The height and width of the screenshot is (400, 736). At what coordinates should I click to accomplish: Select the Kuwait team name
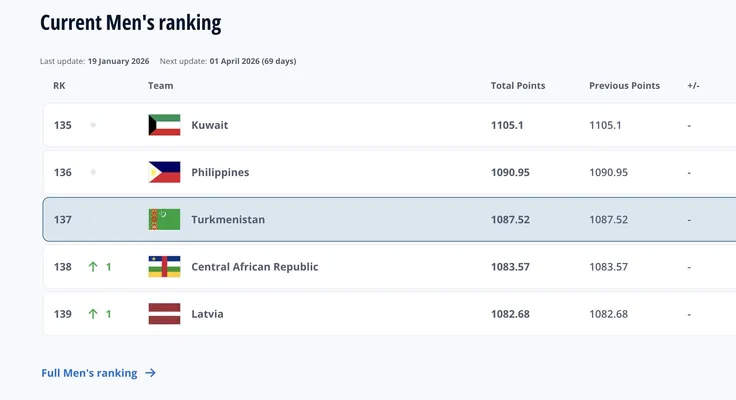coord(209,125)
